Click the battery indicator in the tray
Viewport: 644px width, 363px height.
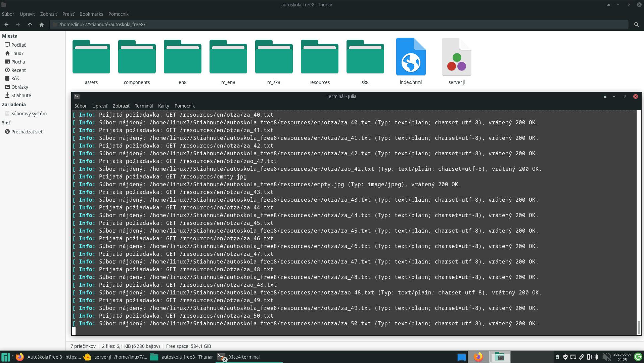(x=557, y=357)
